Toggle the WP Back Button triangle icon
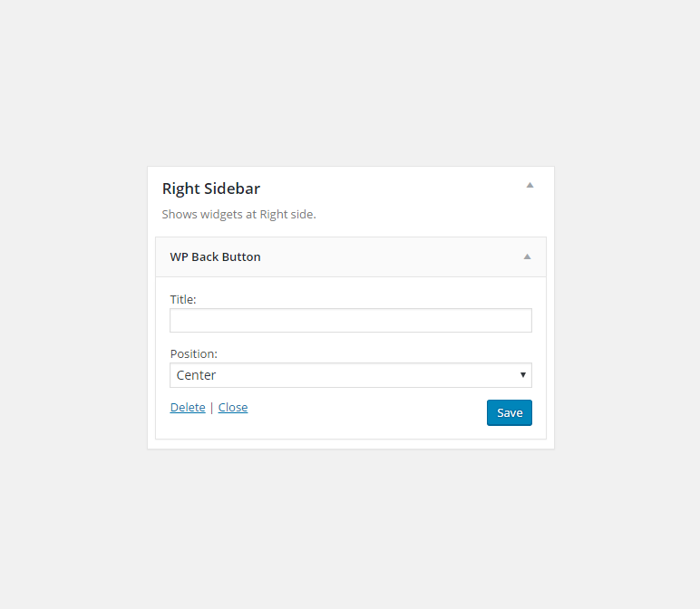The image size is (700, 609). click(527, 256)
